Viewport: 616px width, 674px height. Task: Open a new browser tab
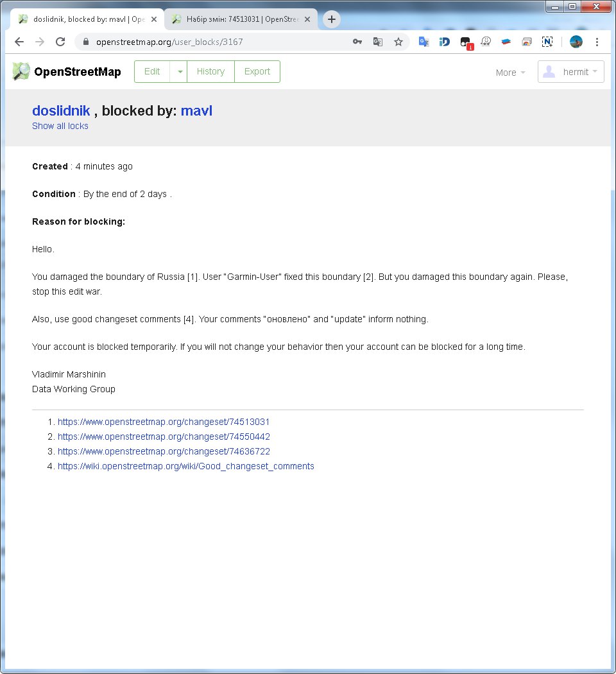point(332,19)
